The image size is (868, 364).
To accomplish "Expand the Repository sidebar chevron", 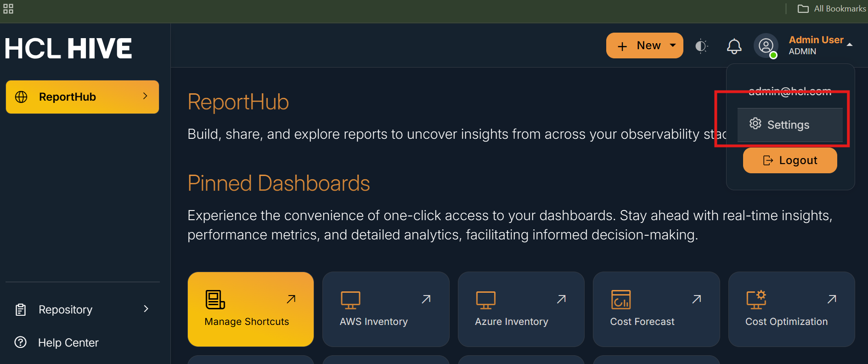I will pyautogui.click(x=146, y=309).
